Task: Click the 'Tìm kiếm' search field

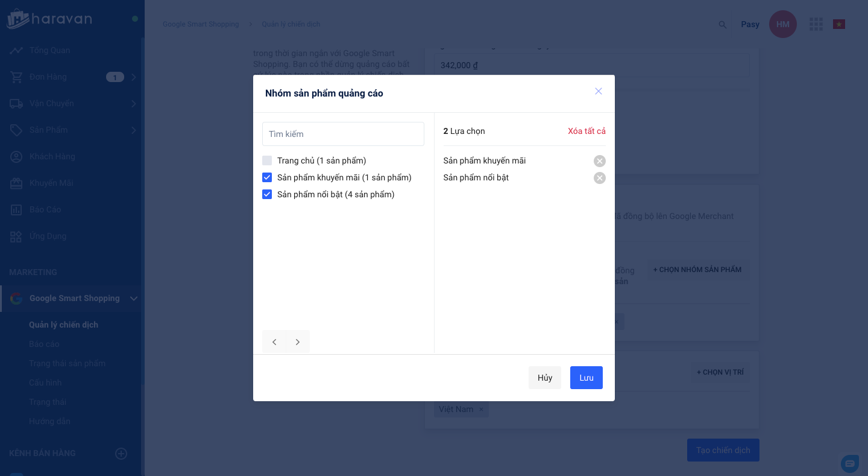Action: pos(343,134)
